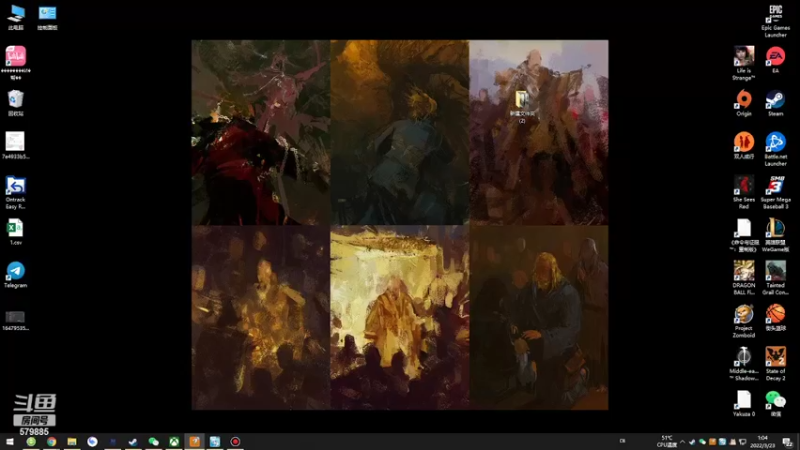Open the Epic Games Launcher shortcut
The width and height of the screenshot is (800, 450).
pyautogui.click(x=775, y=21)
